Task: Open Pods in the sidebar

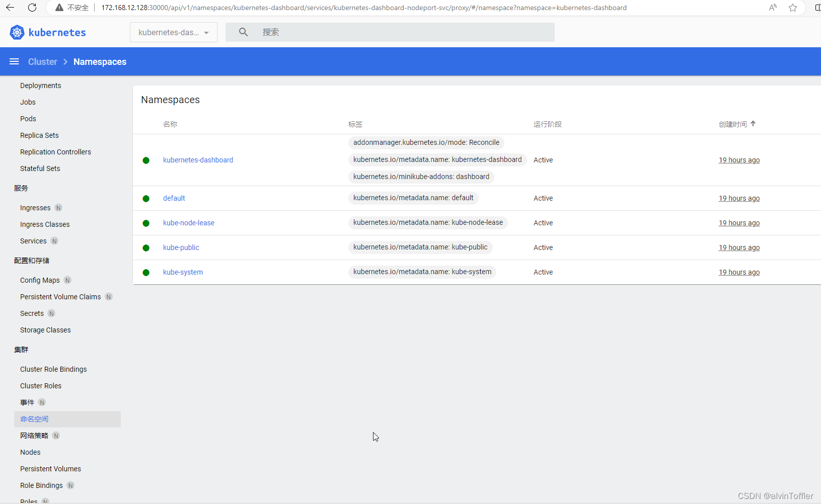Action: (x=28, y=119)
